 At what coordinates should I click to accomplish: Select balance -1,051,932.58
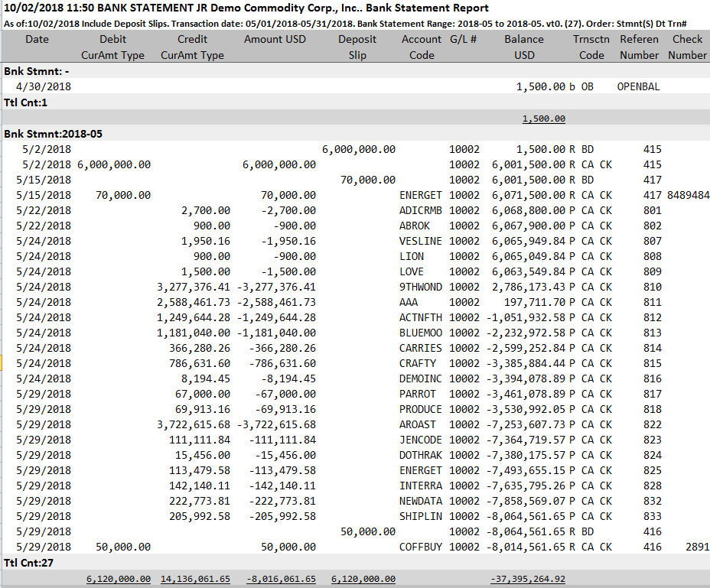pos(526,318)
